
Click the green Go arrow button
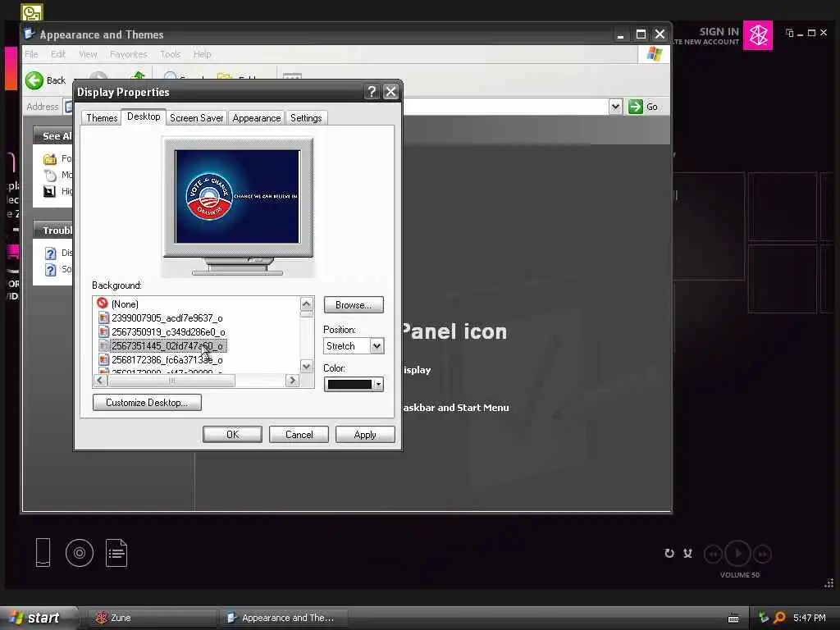tap(636, 107)
